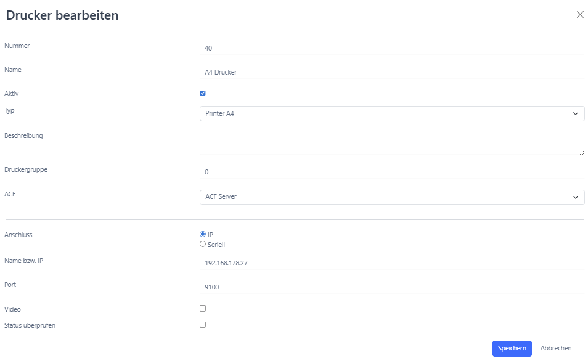The height and width of the screenshot is (364, 588).
Task: Click into the Beschreibung text area
Action: coord(392,142)
